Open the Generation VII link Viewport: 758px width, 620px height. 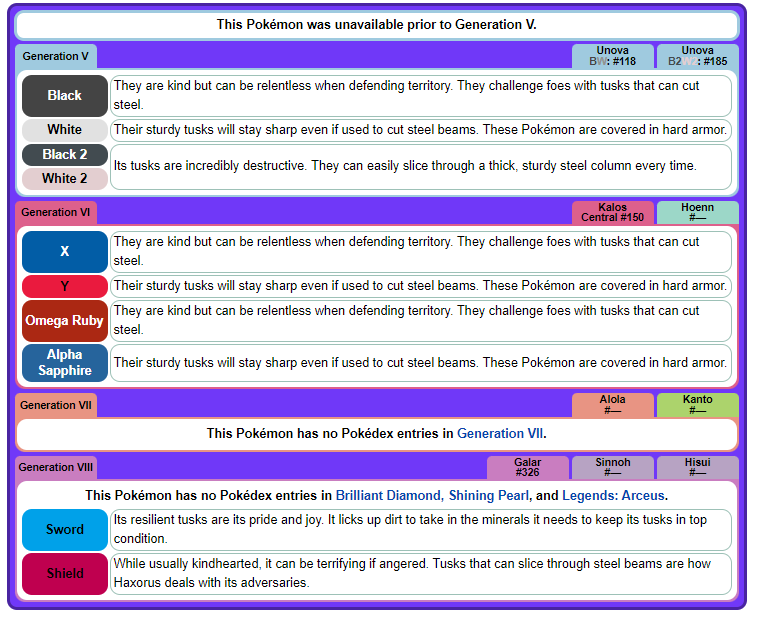500,433
